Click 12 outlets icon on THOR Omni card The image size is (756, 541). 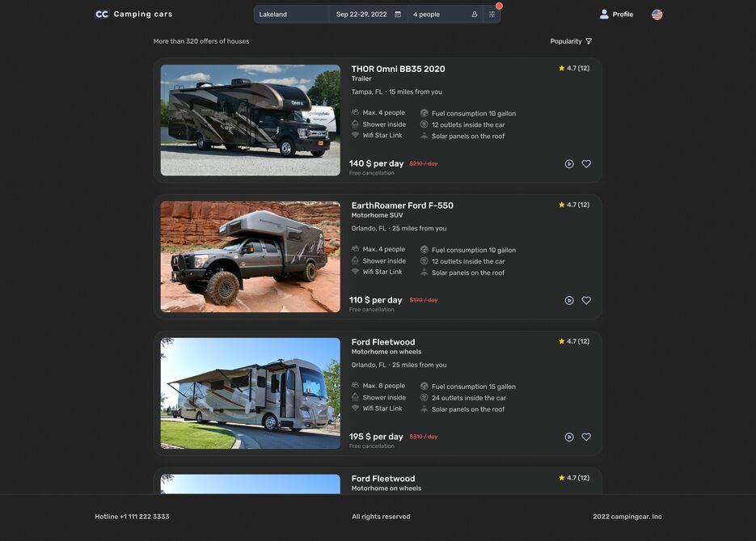[x=424, y=125]
